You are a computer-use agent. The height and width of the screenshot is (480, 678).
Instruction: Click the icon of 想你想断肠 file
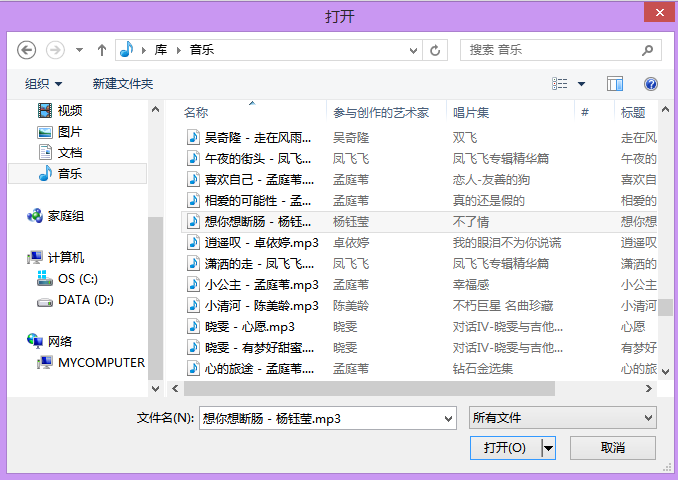(193, 221)
